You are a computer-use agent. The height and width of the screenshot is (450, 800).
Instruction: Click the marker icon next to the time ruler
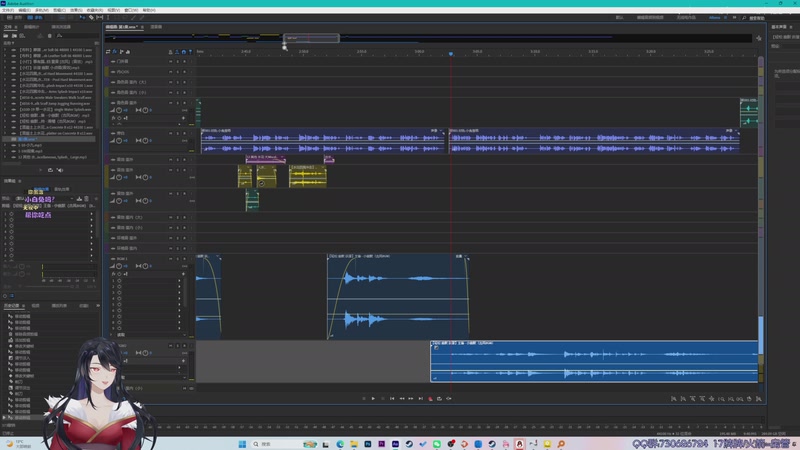click(190, 52)
